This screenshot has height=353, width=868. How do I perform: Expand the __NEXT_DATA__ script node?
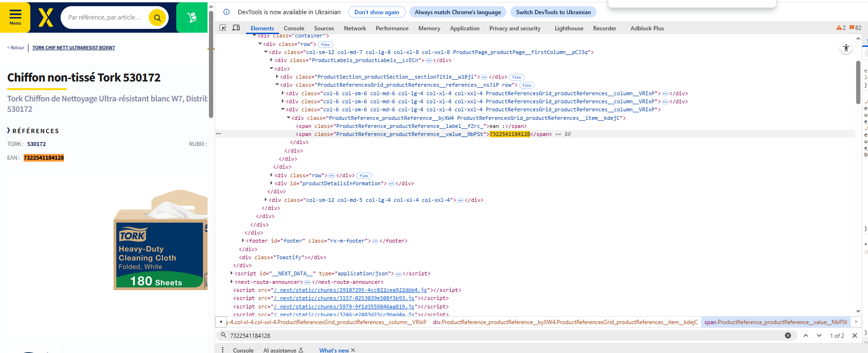[x=232, y=273]
